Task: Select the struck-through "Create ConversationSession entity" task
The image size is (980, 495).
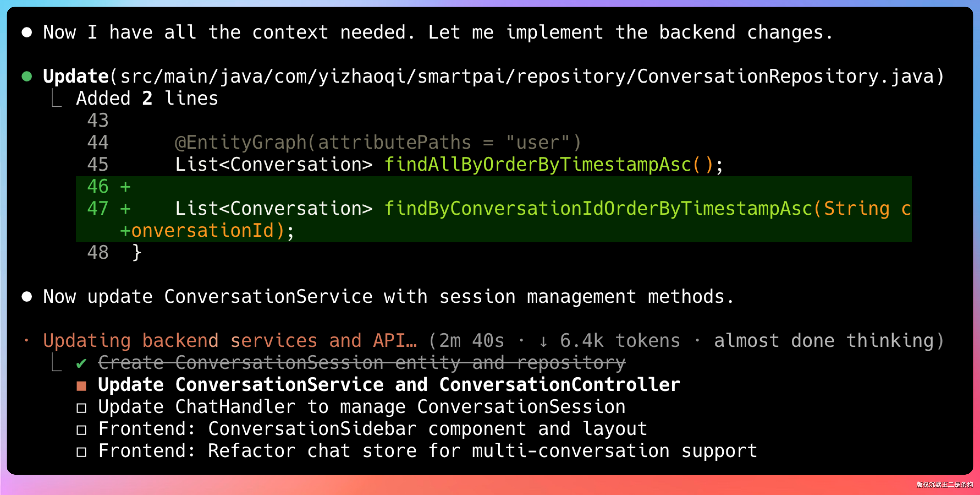Action: 361,363
